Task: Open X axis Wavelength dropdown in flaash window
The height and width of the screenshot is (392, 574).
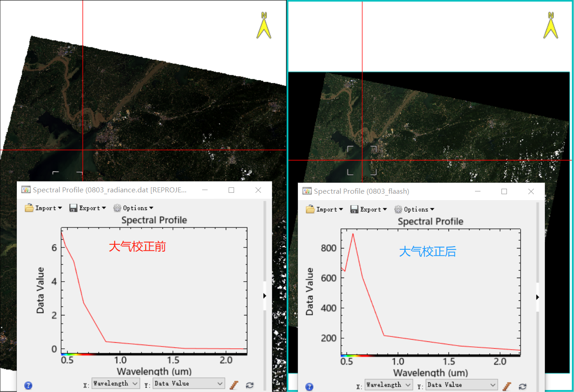Action: pos(389,385)
